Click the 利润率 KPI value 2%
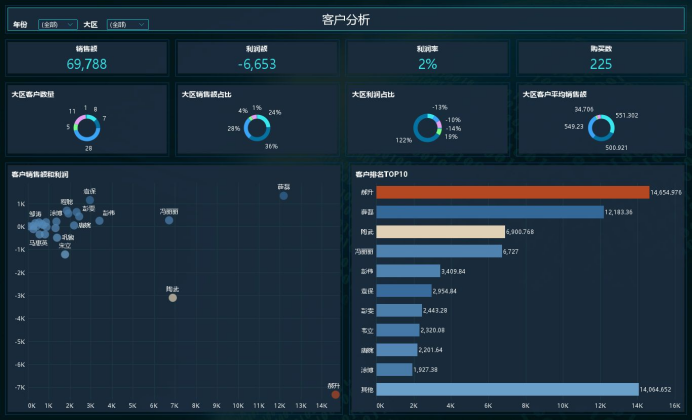The height and width of the screenshot is (420, 692). (428, 64)
